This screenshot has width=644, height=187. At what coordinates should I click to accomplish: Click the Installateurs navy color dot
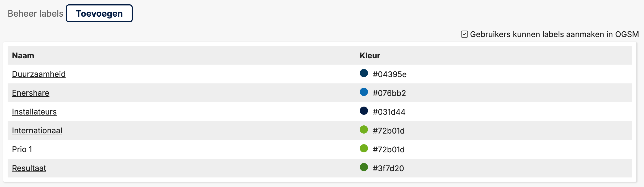click(x=364, y=111)
